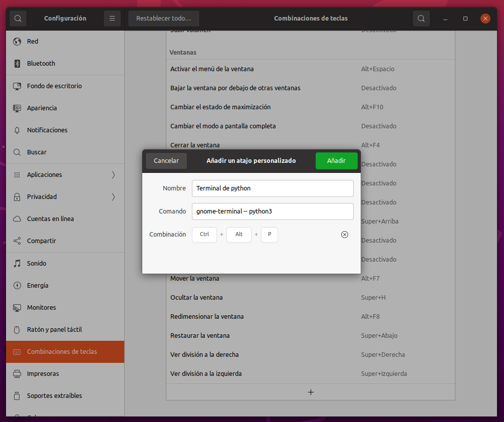Go to the Energía section

coord(38,285)
